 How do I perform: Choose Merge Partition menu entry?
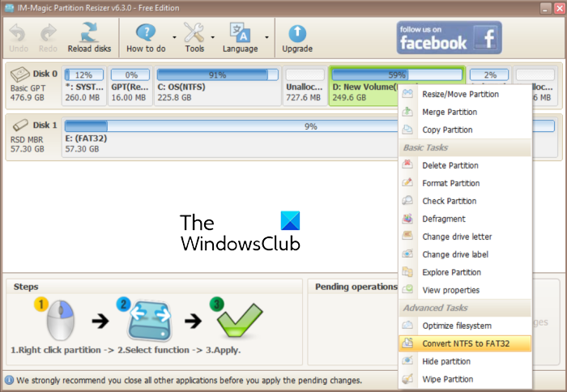(x=466, y=112)
